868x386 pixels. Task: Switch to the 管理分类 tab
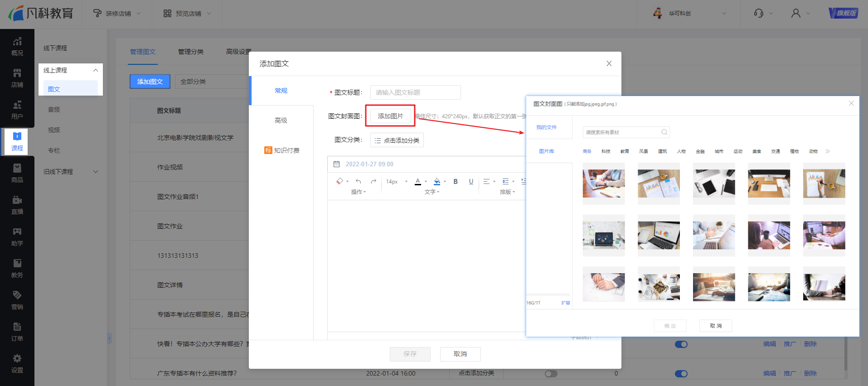coord(191,52)
